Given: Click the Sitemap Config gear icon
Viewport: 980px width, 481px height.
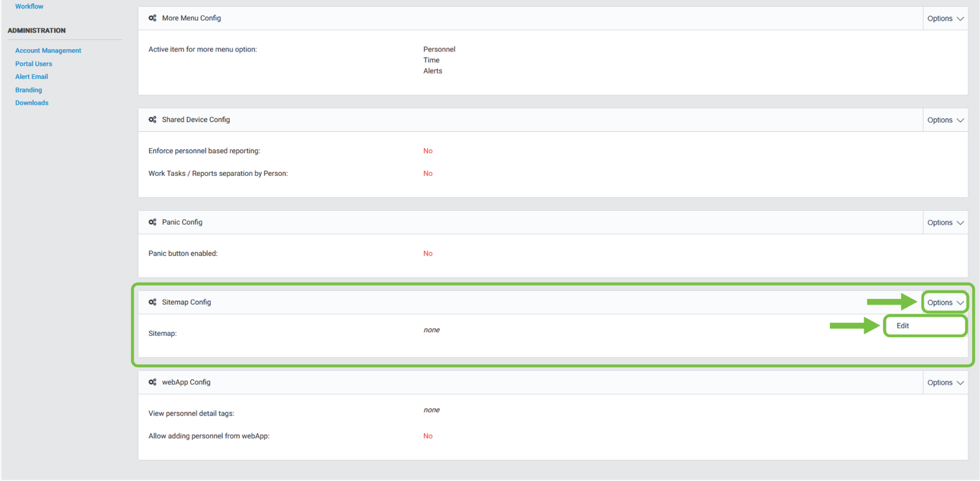Looking at the screenshot, I should (x=153, y=302).
